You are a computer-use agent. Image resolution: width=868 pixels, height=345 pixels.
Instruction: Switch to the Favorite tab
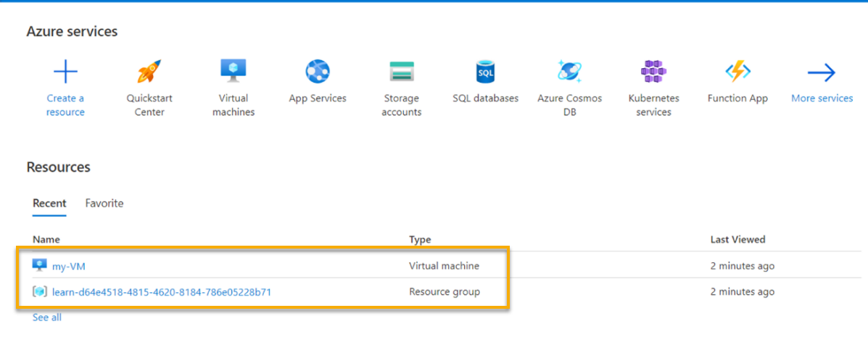104,204
